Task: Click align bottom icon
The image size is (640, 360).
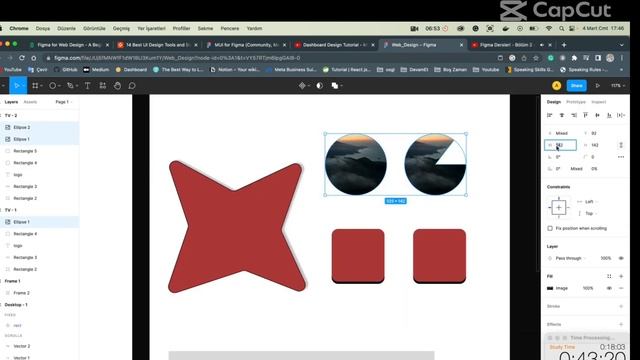Action: point(609,116)
